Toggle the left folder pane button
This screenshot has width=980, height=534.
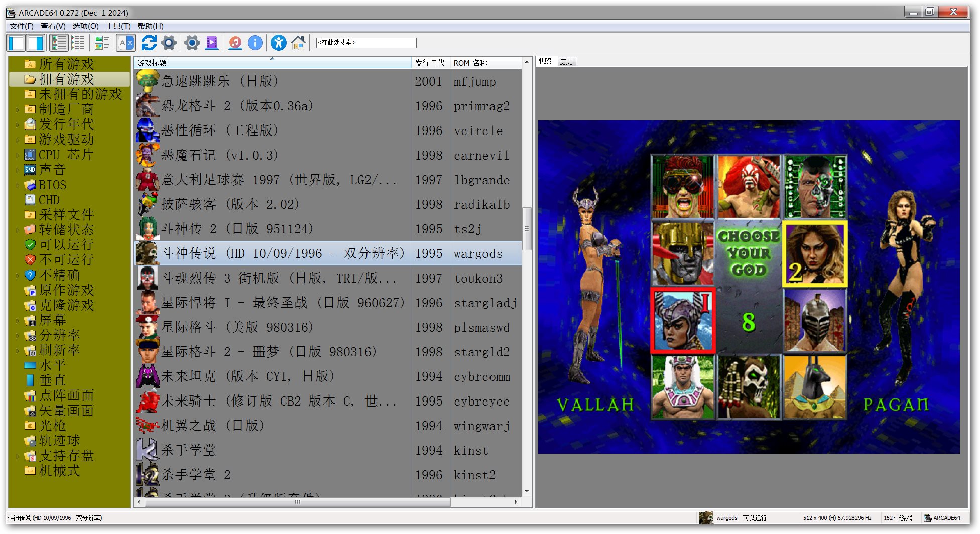tap(17, 43)
